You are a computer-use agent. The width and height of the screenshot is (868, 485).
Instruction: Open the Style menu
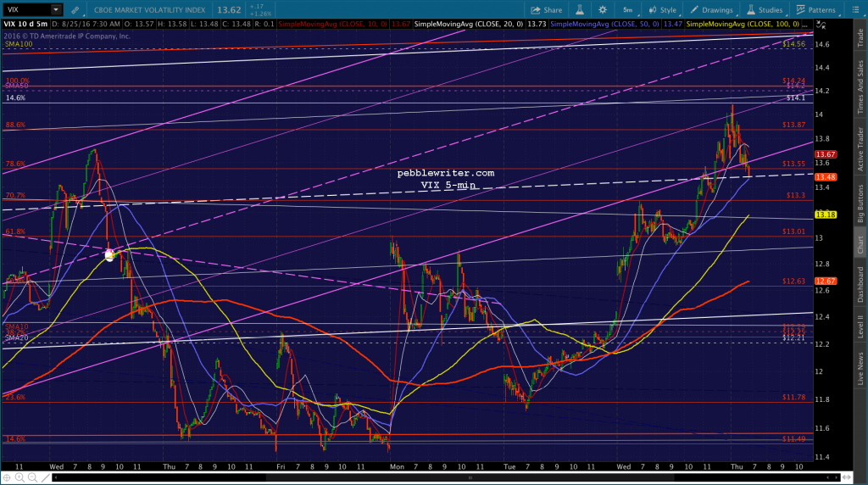[663, 10]
